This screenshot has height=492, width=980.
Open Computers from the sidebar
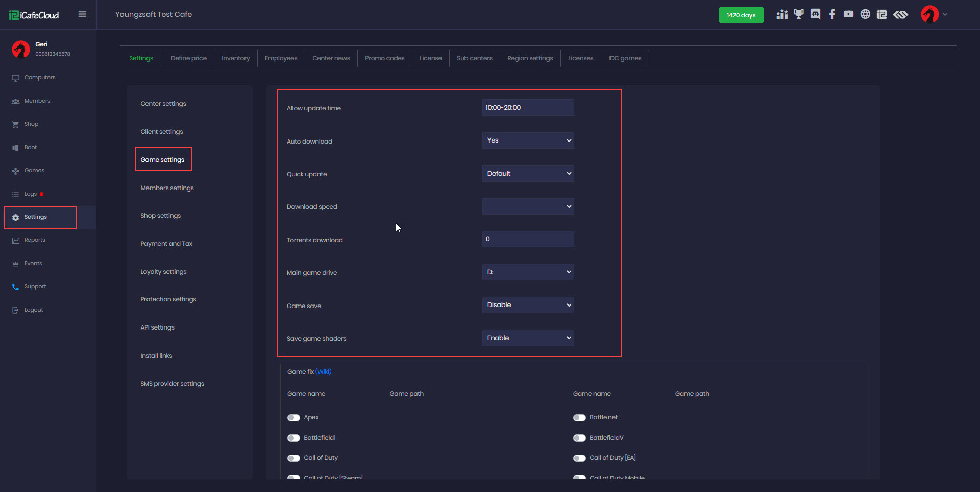(40, 78)
